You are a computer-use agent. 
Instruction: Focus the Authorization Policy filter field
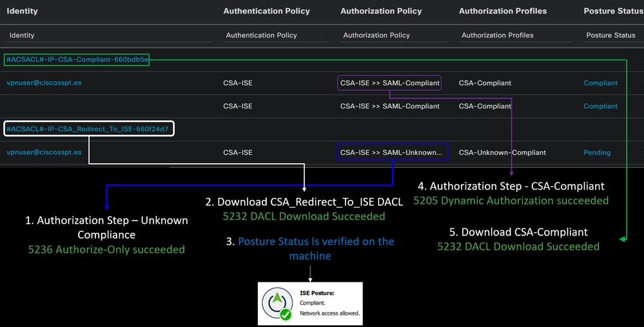pos(394,35)
